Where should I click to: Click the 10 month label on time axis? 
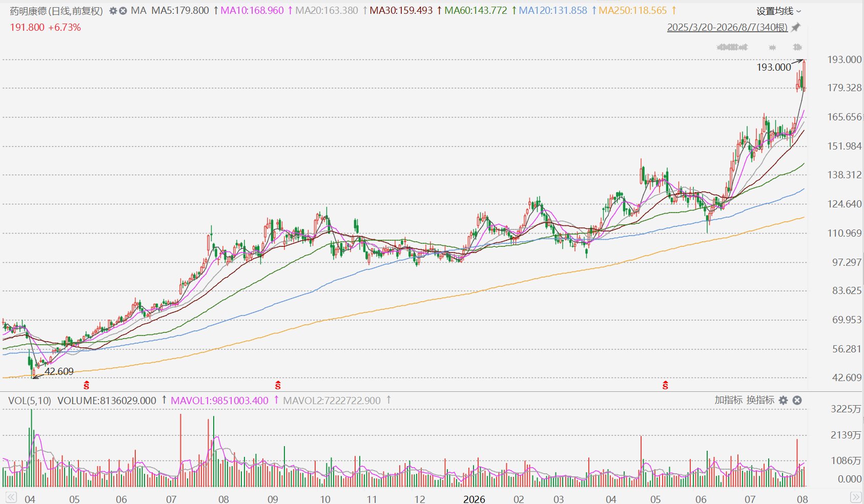325,499
